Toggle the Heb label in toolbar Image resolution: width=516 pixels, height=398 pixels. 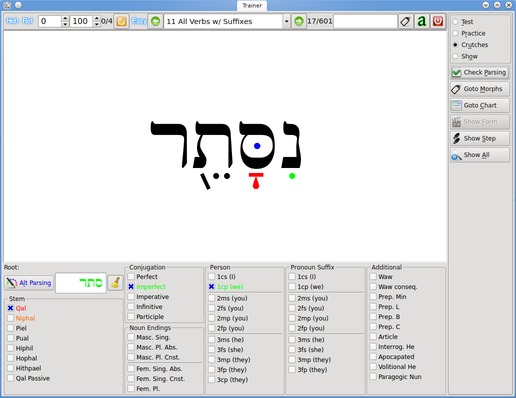click(x=12, y=21)
